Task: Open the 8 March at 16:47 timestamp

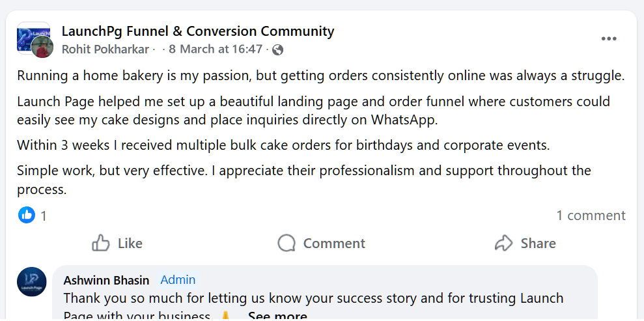Action: point(216,49)
